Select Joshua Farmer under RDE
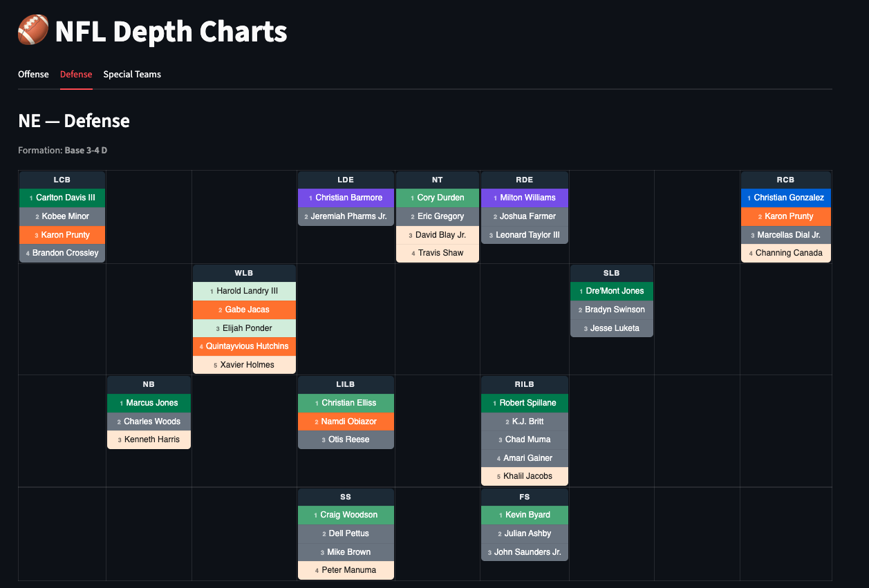Image resolution: width=869 pixels, height=588 pixels. coord(525,216)
